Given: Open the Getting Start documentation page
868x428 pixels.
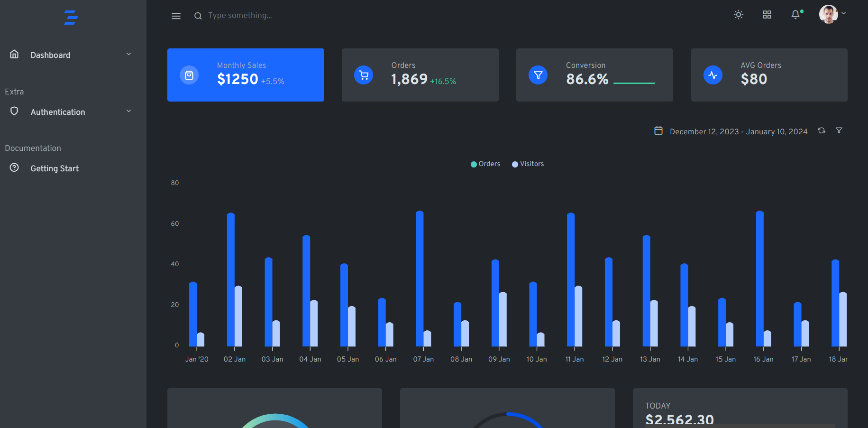Looking at the screenshot, I should point(54,168).
